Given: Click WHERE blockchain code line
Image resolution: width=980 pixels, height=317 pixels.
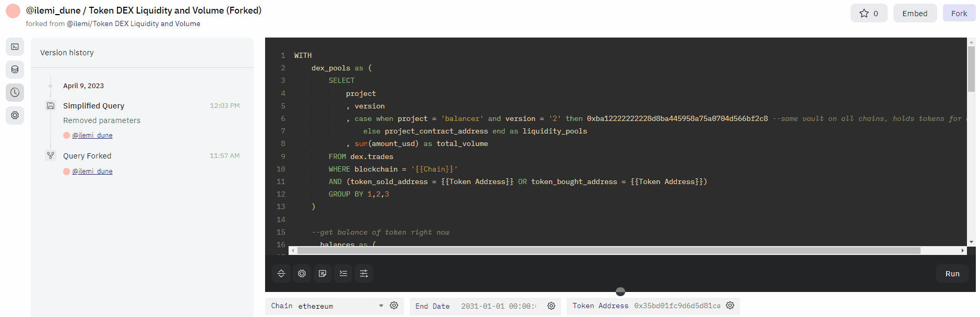Looking at the screenshot, I should tap(393, 169).
